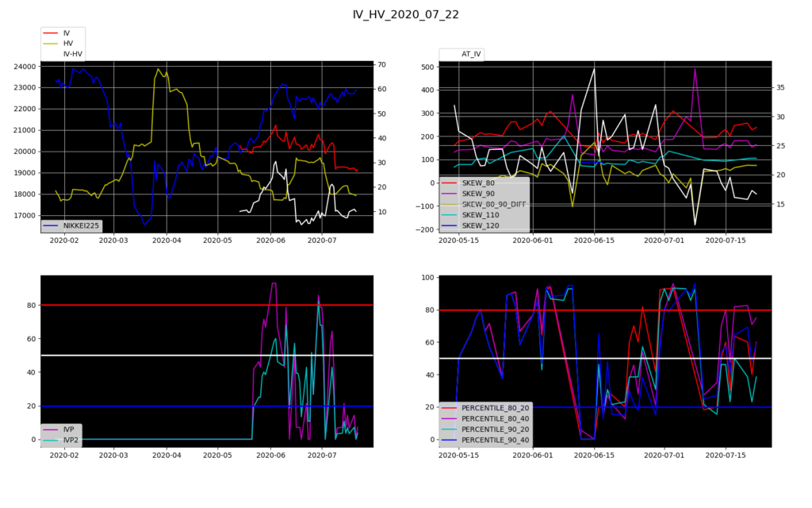The image size is (812, 508).
Task: Click the 500 y-axis tick on skew chart
Action: [x=428, y=67]
